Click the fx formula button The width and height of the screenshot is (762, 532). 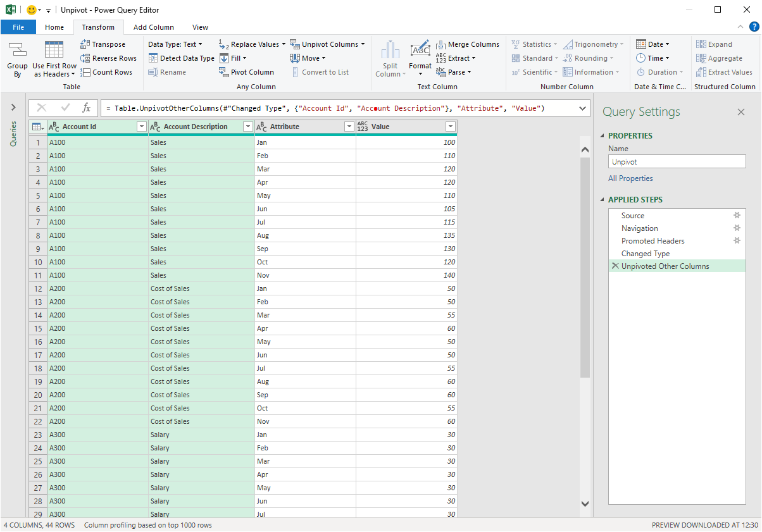pos(87,108)
